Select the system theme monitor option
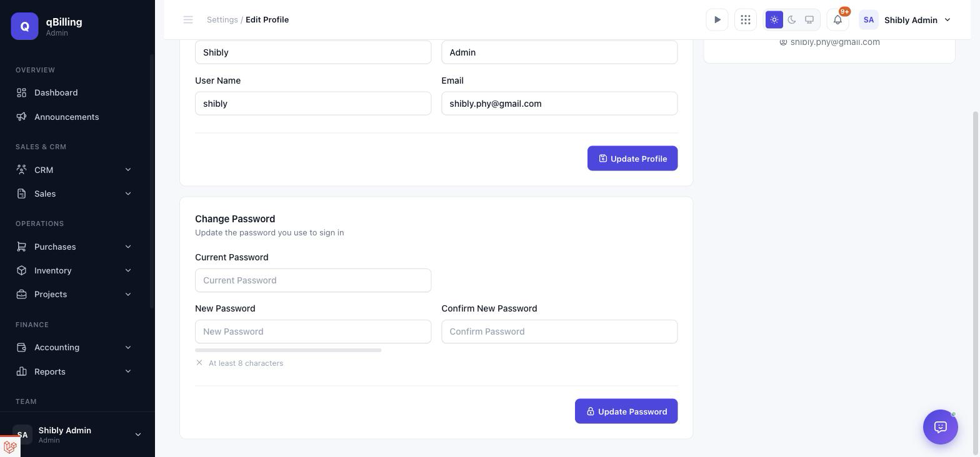The image size is (980, 457). (x=809, y=20)
